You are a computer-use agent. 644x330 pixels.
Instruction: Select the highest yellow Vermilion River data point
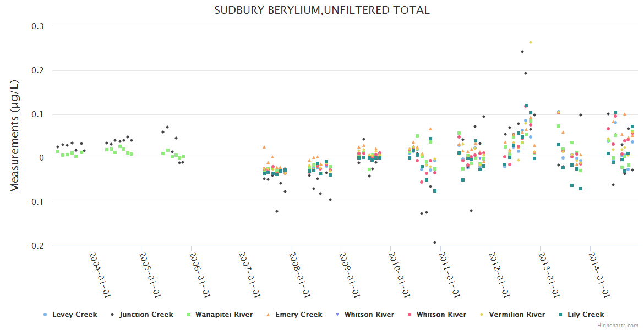pos(531,42)
